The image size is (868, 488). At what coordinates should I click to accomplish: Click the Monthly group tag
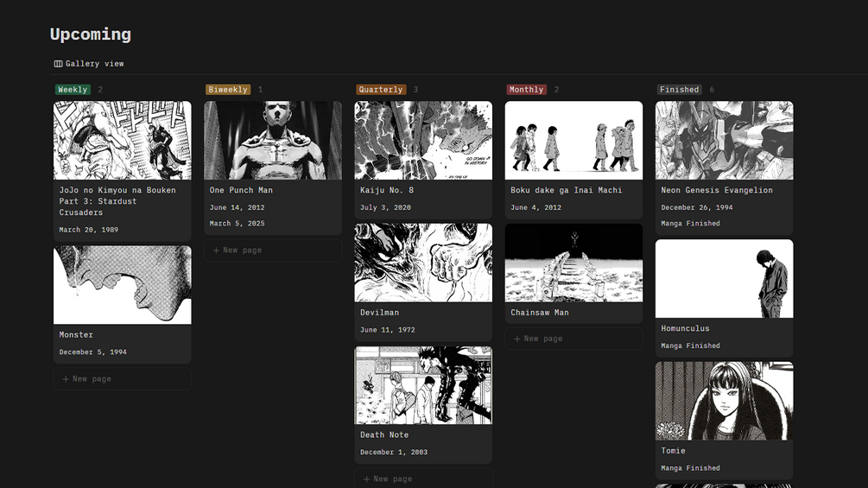point(527,90)
